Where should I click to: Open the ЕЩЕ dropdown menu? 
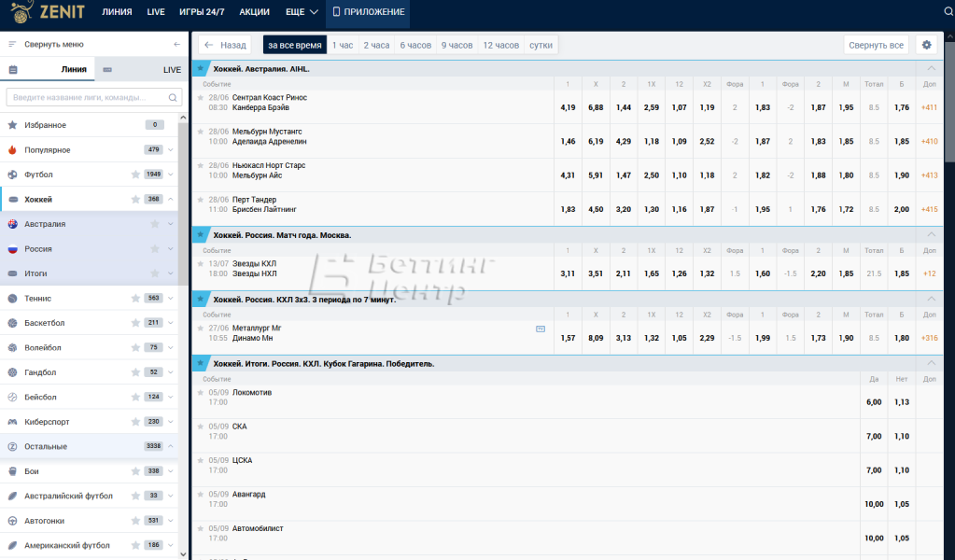(x=302, y=11)
